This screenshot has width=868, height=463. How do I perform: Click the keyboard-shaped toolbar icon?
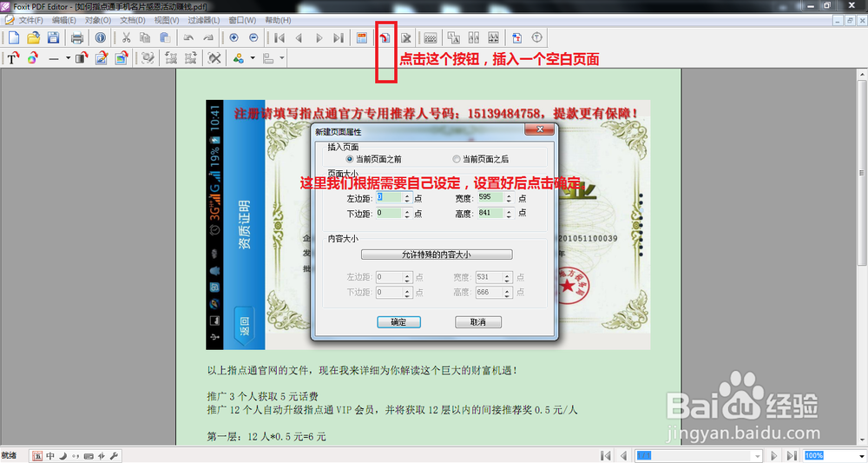point(431,37)
